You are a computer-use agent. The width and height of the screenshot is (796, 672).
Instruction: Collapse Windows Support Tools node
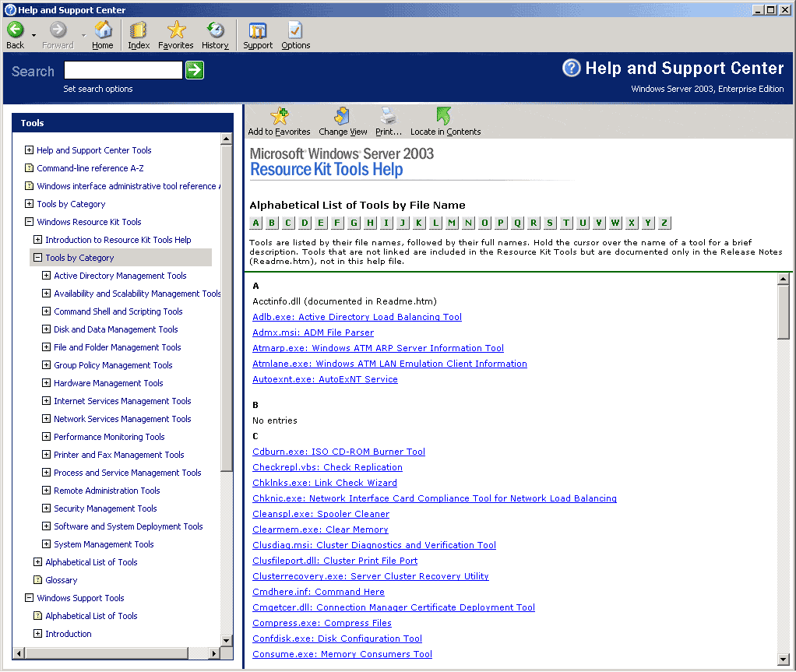click(x=29, y=598)
